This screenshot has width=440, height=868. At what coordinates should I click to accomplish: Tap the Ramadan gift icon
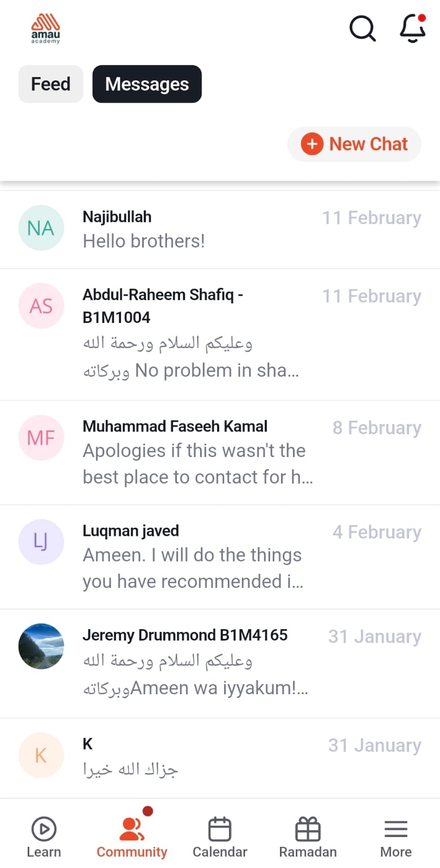(308, 829)
